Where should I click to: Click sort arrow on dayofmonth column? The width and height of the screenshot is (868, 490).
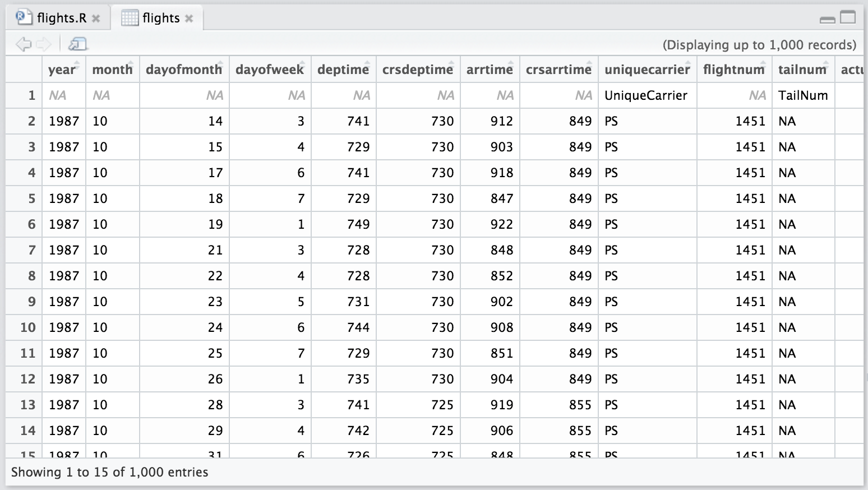[220, 63]
